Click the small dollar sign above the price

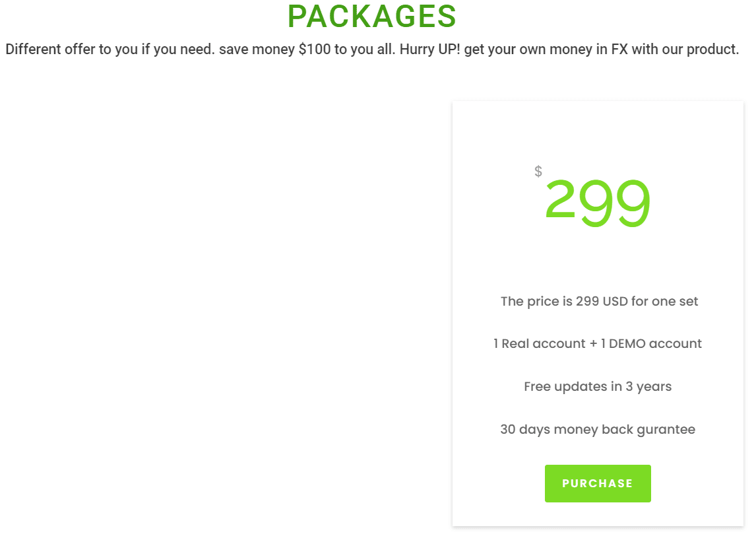[x=538, y=172]
